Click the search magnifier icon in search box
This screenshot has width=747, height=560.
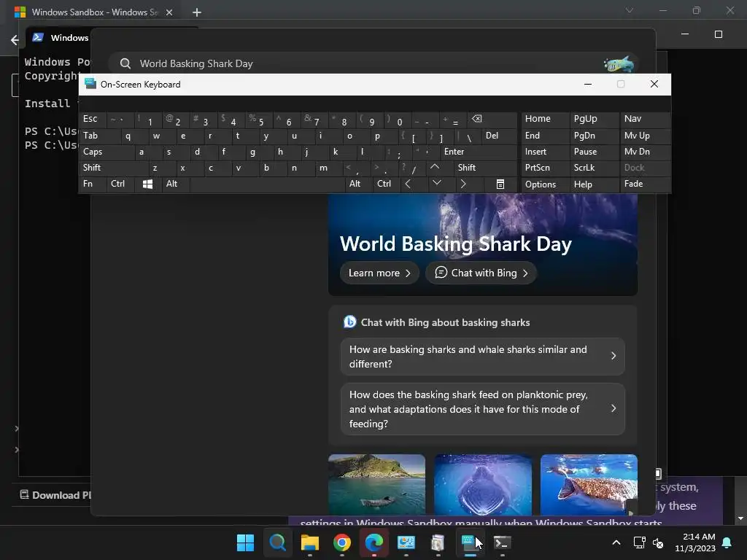pyautogui.click(x=125, y=63)
